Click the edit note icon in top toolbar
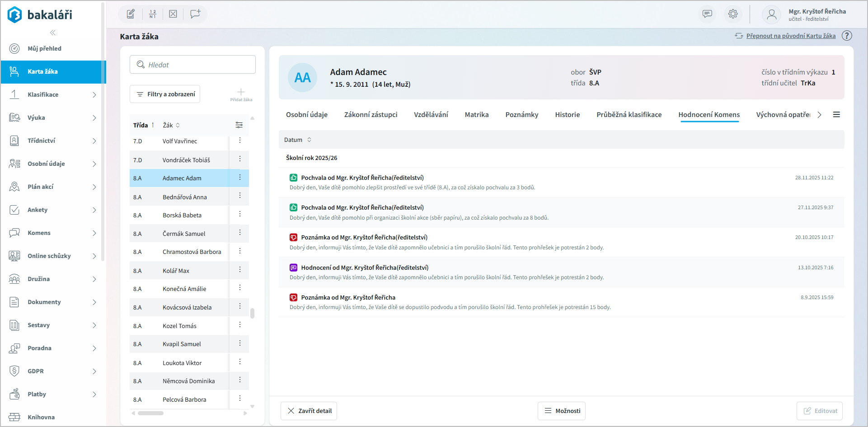This screenshot has width=868, height=427. pyautogui.click(x=131, y=14)
